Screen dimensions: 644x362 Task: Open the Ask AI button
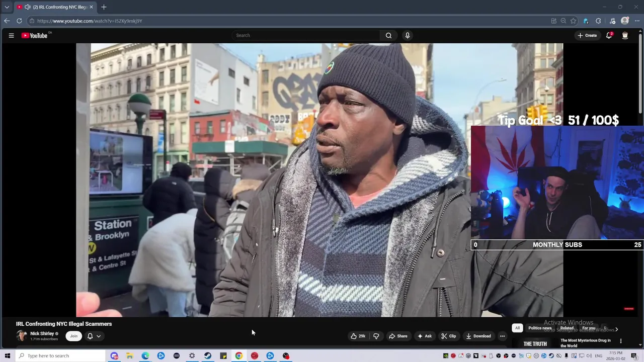424,336
